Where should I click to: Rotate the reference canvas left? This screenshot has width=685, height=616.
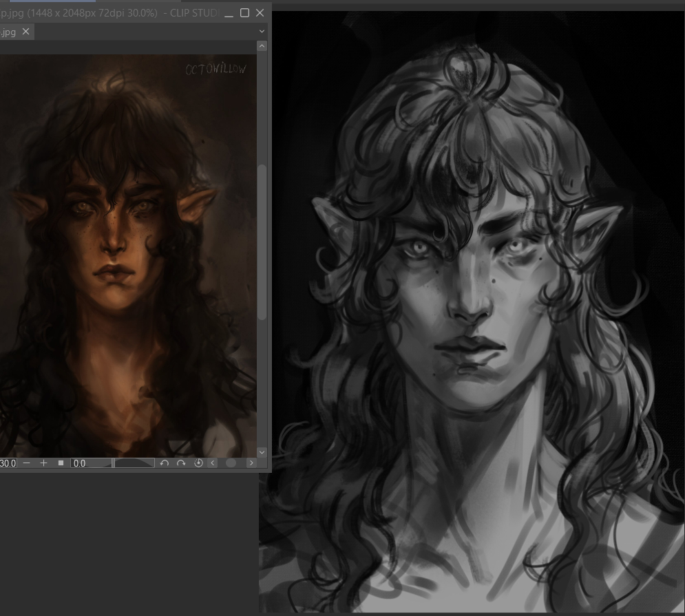point(165,463)
